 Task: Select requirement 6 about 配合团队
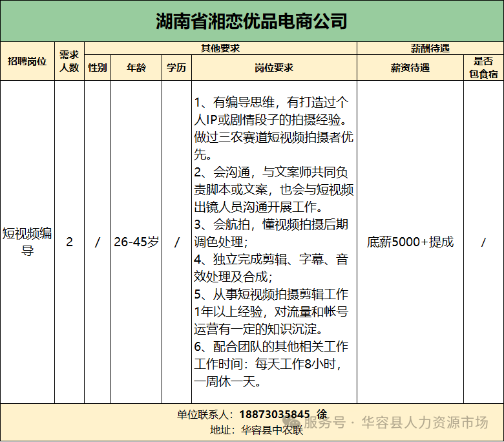pyautogui.click(x=271, y=346)
